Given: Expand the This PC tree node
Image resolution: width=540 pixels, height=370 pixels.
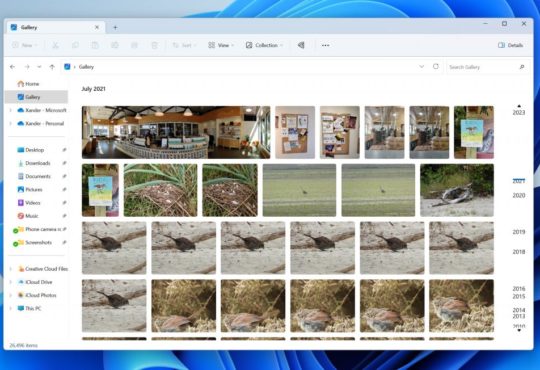Looking at the screenshot, I should click(11, 308).
